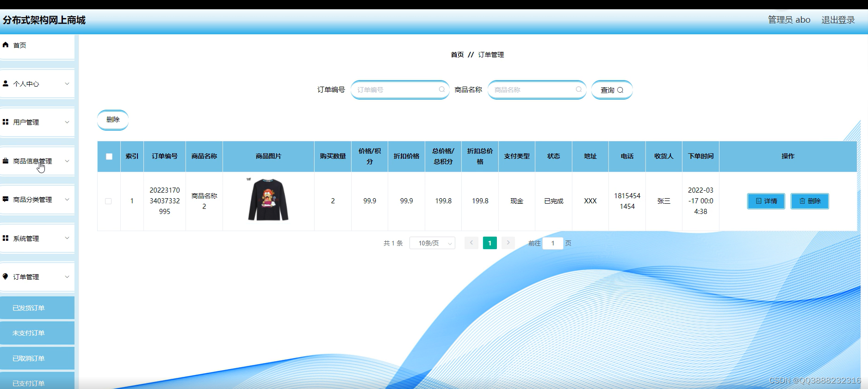Click the bulb icon beside 订单管理
Screen dimensions: 868x389
click(6, 276)
